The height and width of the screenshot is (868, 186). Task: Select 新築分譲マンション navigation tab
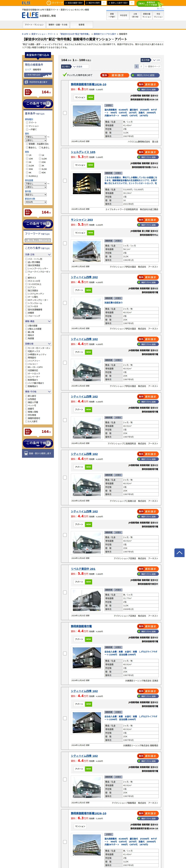point(146,15)
